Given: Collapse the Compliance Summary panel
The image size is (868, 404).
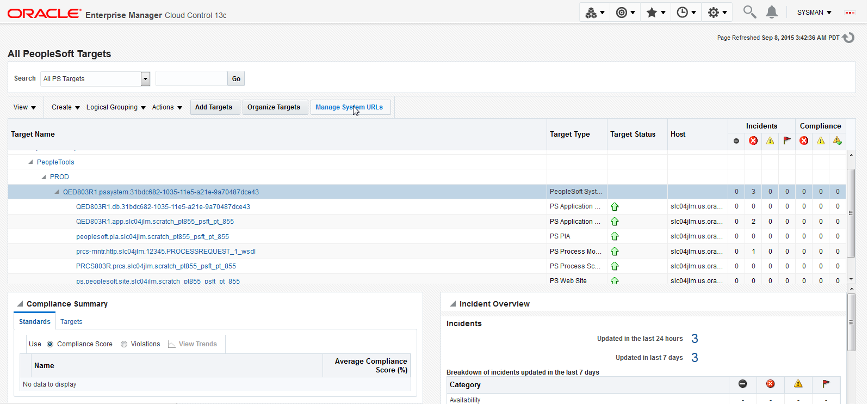Looking at the screenshot, I should coord(20,304).
